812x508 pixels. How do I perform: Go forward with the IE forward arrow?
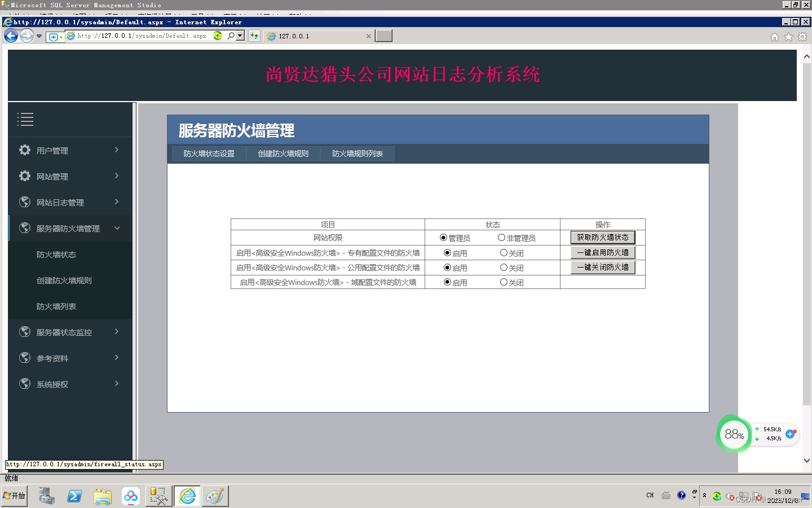pos(27,36)
